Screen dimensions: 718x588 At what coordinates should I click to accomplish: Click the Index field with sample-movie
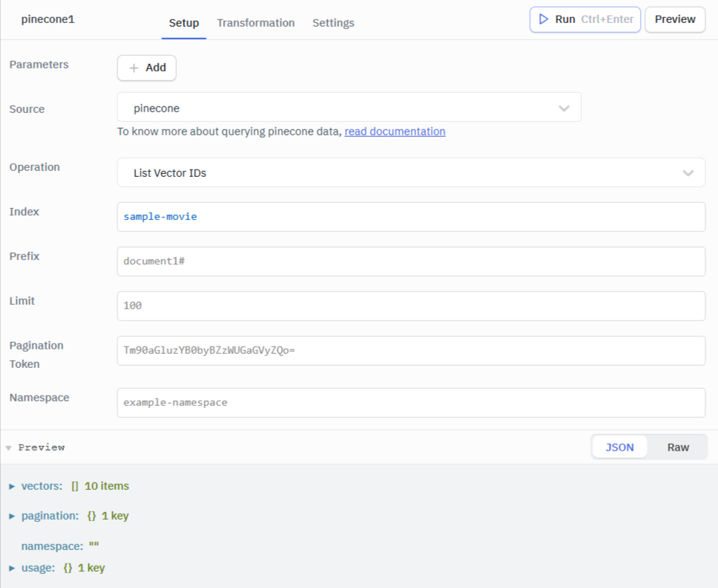pos(411,216)
